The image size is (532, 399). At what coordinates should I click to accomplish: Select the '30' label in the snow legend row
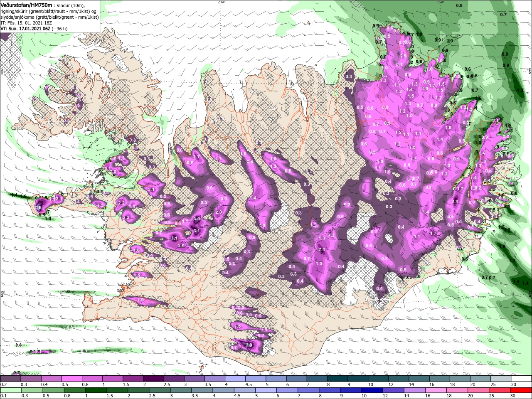click(x=514, y=384)
